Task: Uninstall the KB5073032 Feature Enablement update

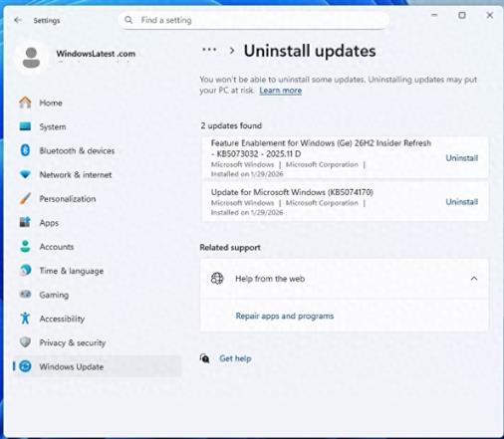Action: 462,158
